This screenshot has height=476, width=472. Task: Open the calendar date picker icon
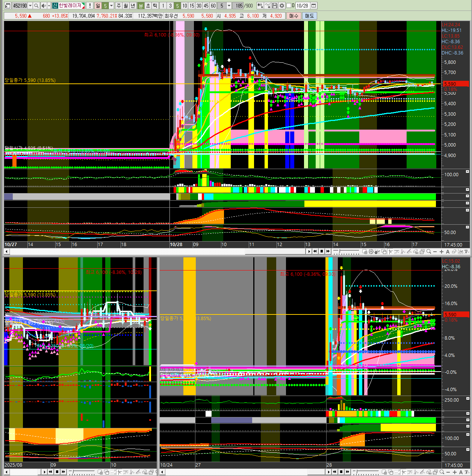pos(313,6)
